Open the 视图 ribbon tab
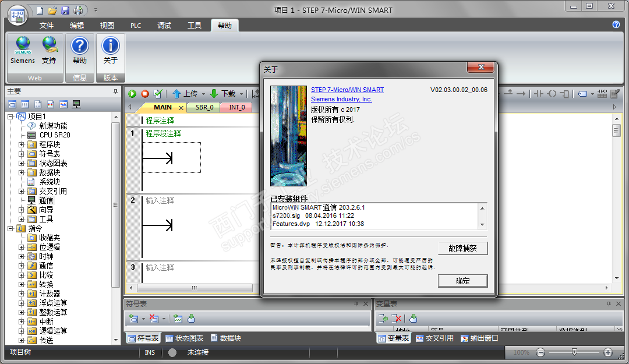Screen dimensions: 629x364 coord(107,25)
